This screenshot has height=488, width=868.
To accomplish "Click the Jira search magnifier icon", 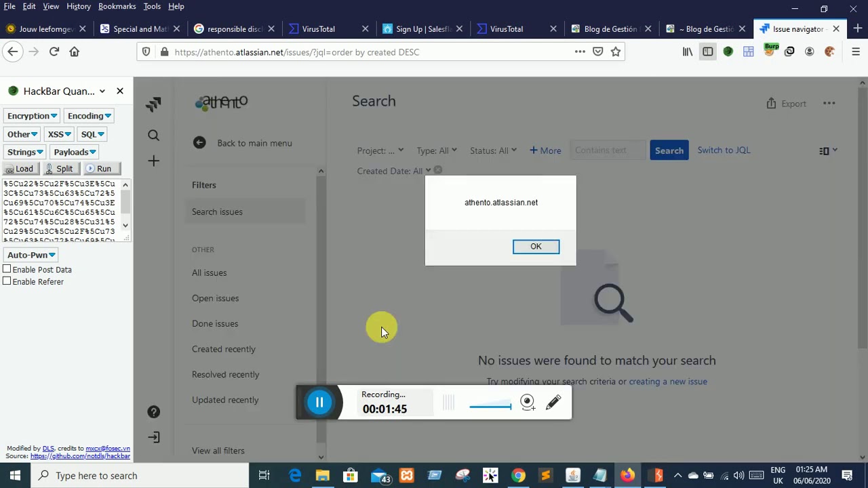I will (x=153, y=136).
